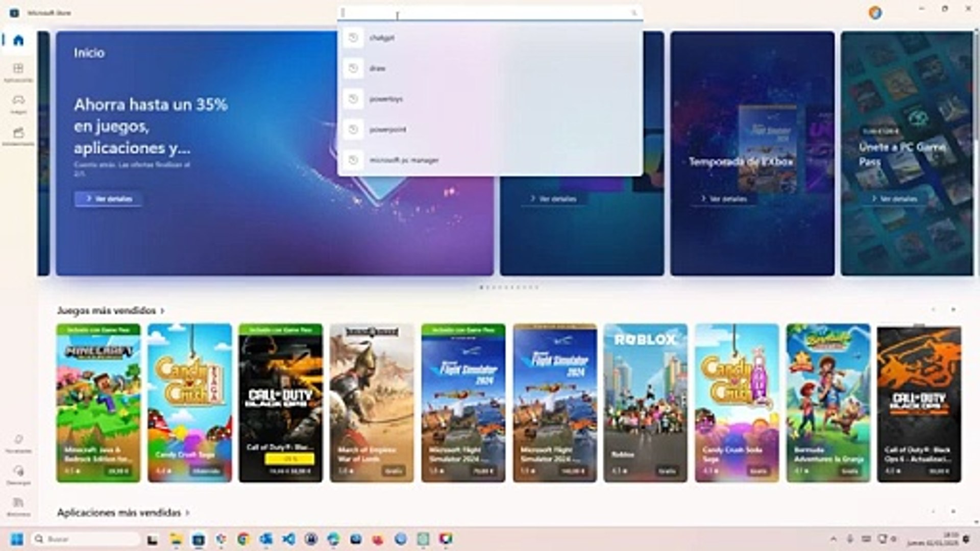Open the Home (Inicio) sidebar icon
Image resolution: width=980 pixels, height=551 pixels.
click(18, 40)
